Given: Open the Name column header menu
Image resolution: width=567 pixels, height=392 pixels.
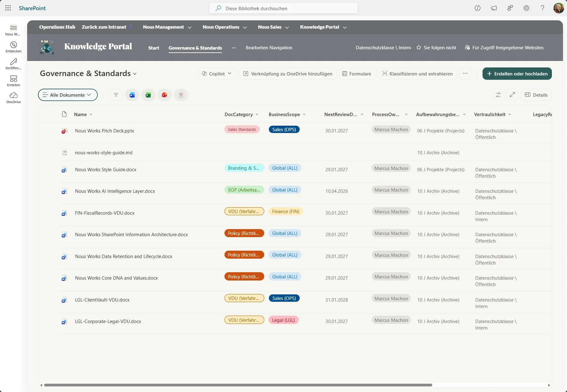Looking at the screenshot, I should pos(83,114).
